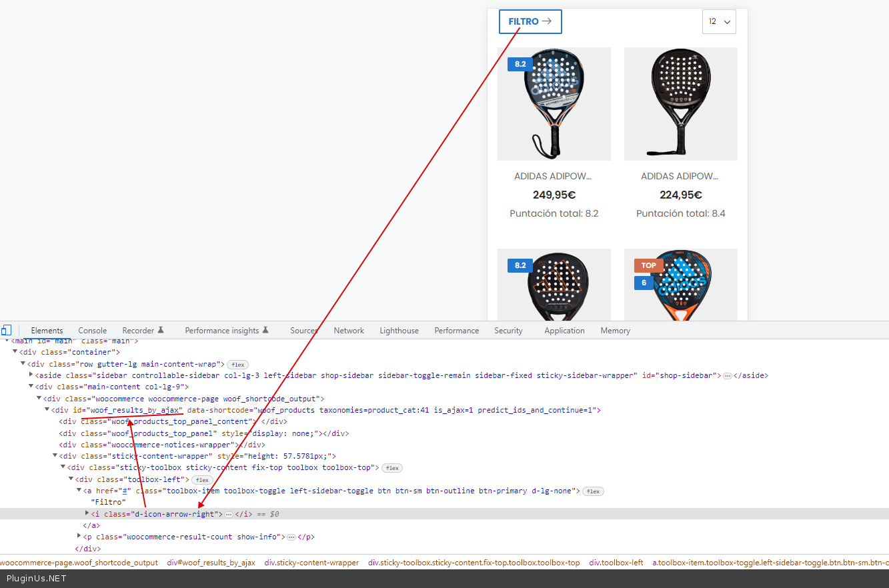
Task: Click the "Puntación total: 8.2" text
Action: [x=554, y=213]
